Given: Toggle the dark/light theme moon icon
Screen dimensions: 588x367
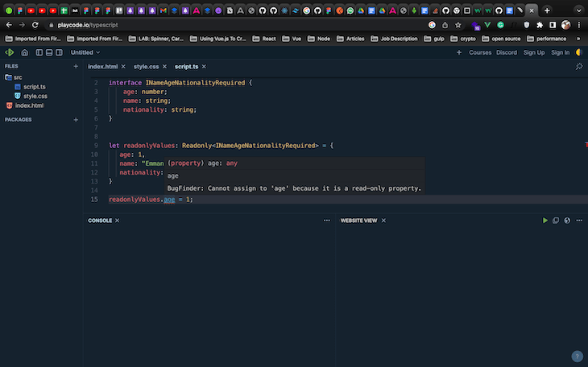Looking at the screenshot, I should tap(579, 52).
